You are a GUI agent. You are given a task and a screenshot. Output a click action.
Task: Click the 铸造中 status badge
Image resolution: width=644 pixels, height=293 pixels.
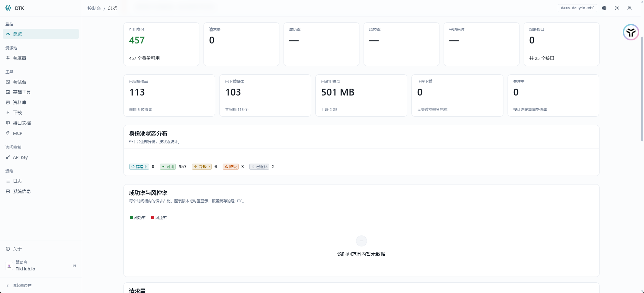pyautogui.click(x=139, y=167)
